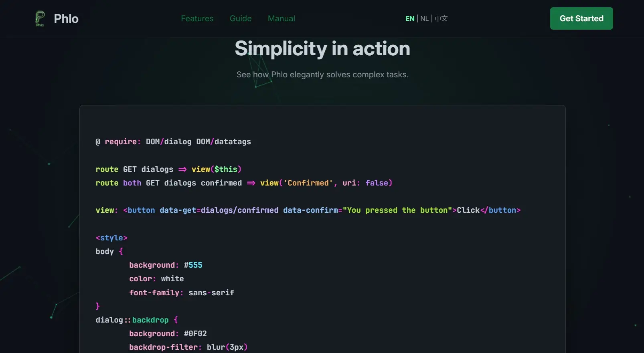Click 'background: #555' code line
644x353 pixels.
point(166,265)
